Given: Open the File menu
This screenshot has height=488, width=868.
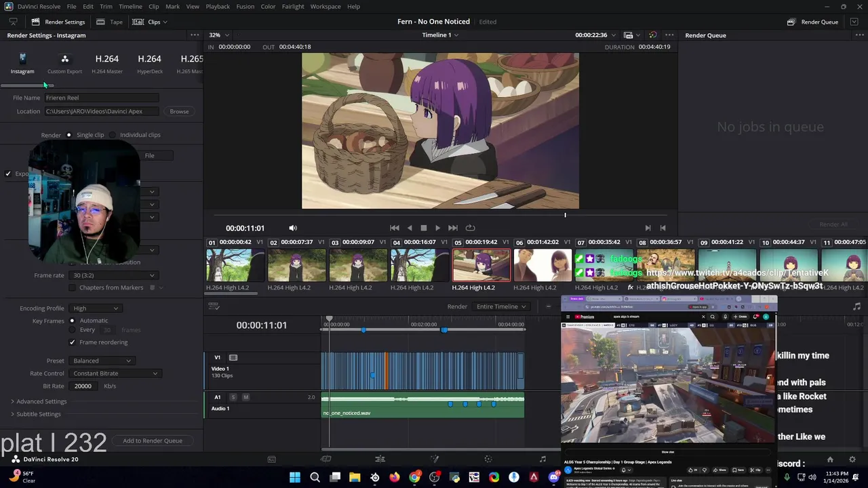Looking at the screenshot, I should coord(71,6).
